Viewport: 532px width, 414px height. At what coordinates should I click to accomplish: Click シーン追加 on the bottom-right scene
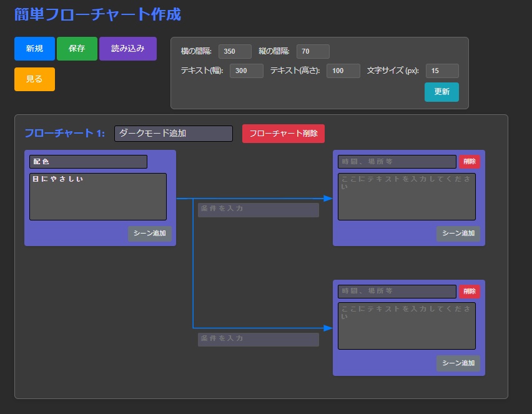pyautogui.click(x=458, y=363)
